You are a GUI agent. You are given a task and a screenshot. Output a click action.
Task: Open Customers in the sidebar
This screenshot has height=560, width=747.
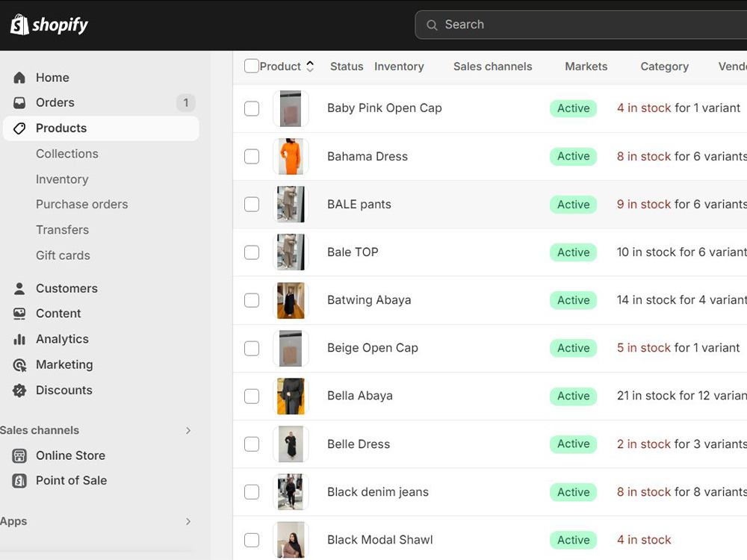coord(66,288)
